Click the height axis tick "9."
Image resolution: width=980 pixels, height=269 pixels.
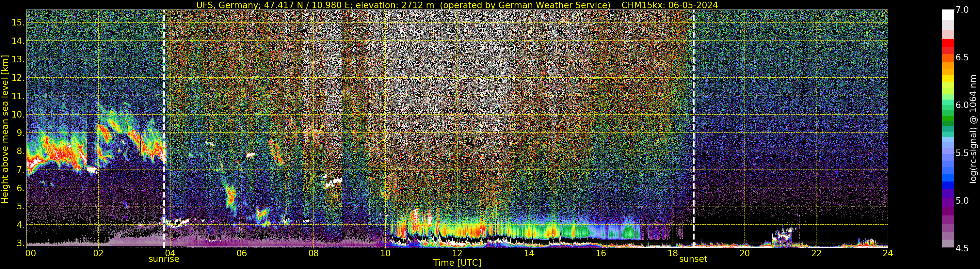[20, 133]
